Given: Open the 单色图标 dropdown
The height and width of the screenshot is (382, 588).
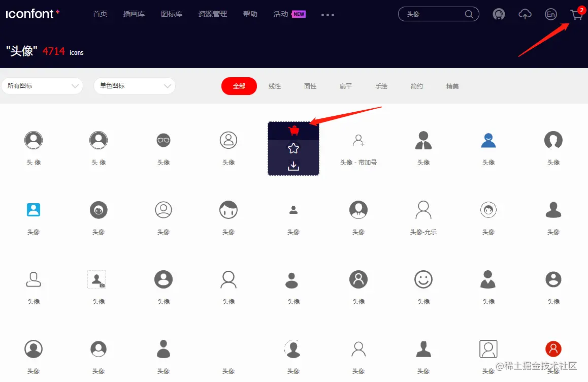Looking at the screenshot, I should pyautogui.click(x=134, y=86).
